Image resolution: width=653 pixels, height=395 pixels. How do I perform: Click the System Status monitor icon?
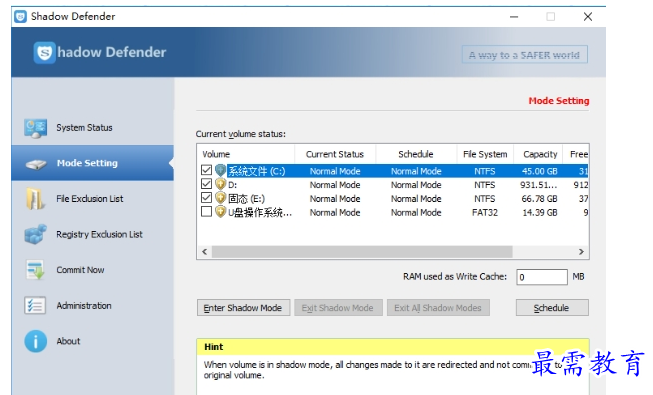35,128
